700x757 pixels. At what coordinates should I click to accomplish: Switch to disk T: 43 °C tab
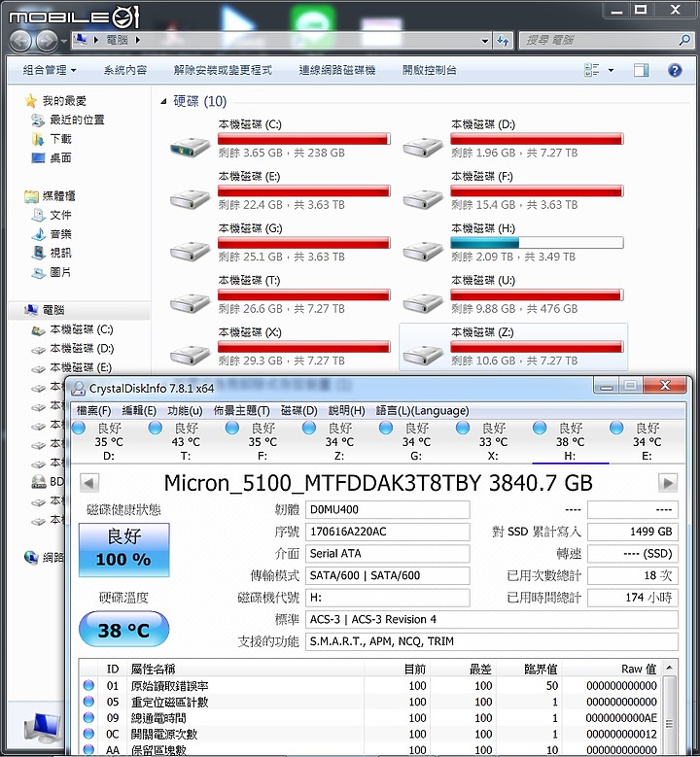tap(186, 441)
